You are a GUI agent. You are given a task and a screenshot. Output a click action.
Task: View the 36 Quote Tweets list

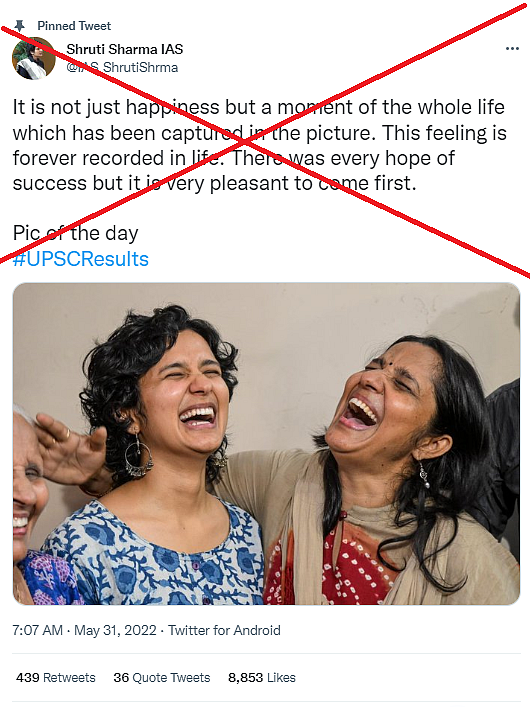(x=162, y=678)
